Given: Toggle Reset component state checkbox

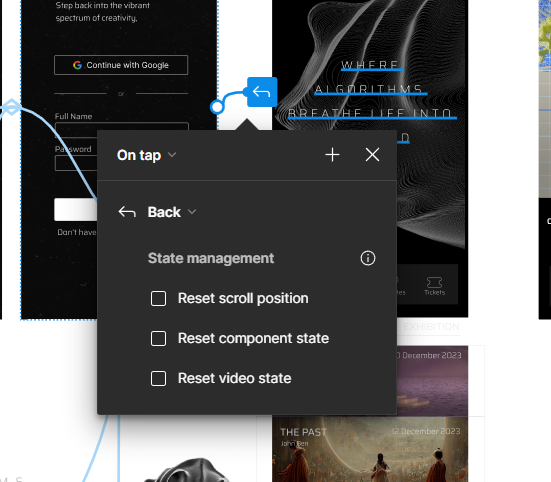Looking at the screenshot, I should point(158,338).
